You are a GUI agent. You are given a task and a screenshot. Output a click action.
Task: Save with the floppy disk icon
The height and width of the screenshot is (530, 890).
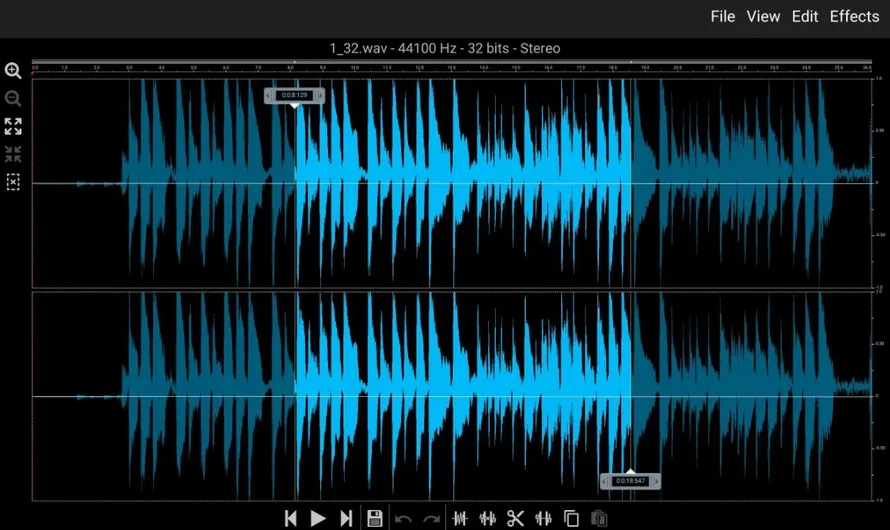(375, 518)
